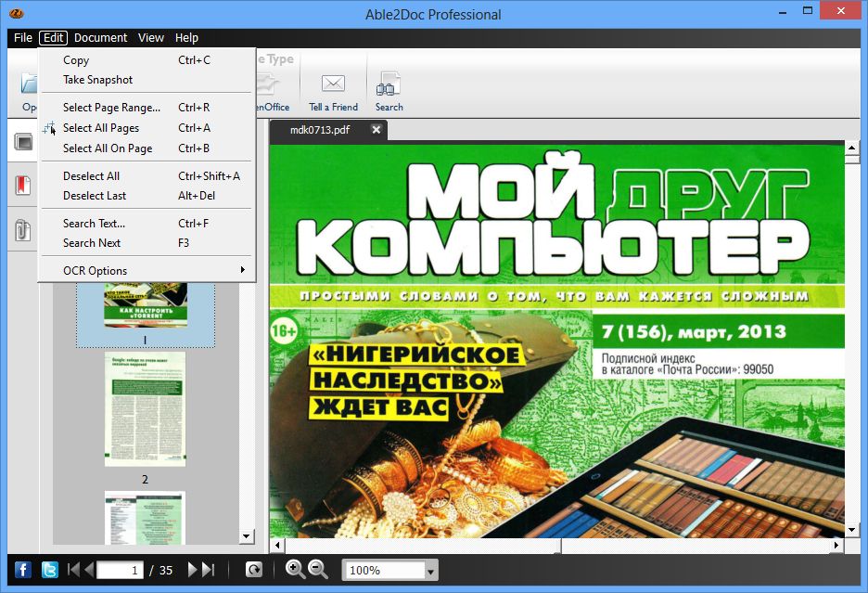Viewport: 868px width, 593px height.
Task: Show the page thumbnails panel icon
Action: (x=23, y=141)
